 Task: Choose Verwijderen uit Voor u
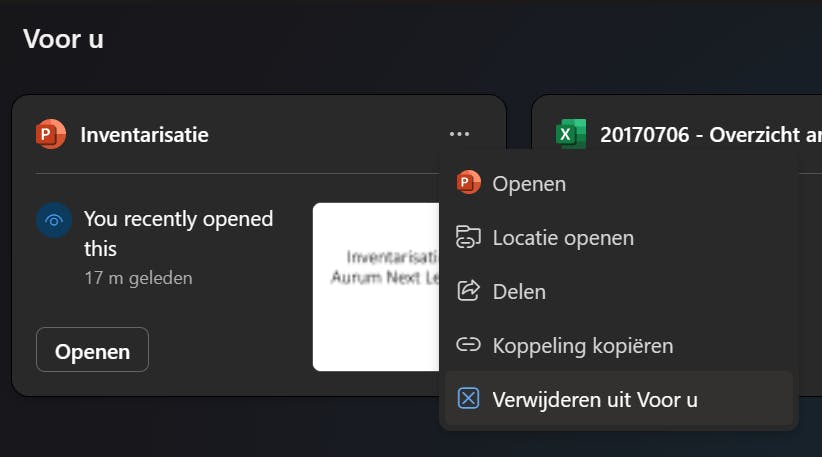tap(594, 399)
